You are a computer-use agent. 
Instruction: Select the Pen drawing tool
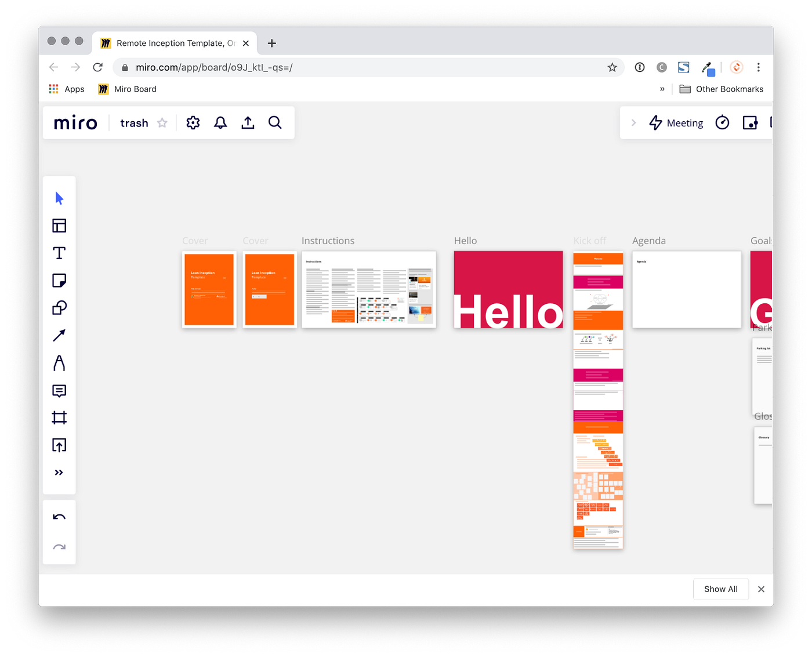pos(59,363)
